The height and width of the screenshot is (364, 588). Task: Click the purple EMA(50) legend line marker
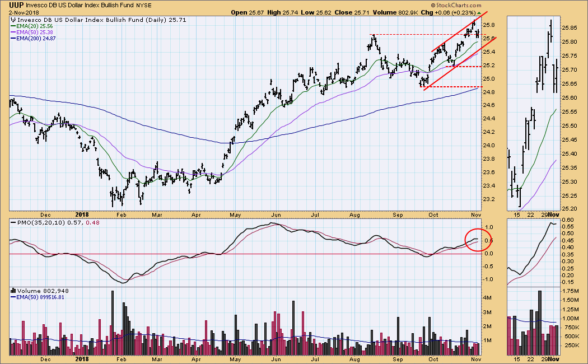[x=13, y=33]
